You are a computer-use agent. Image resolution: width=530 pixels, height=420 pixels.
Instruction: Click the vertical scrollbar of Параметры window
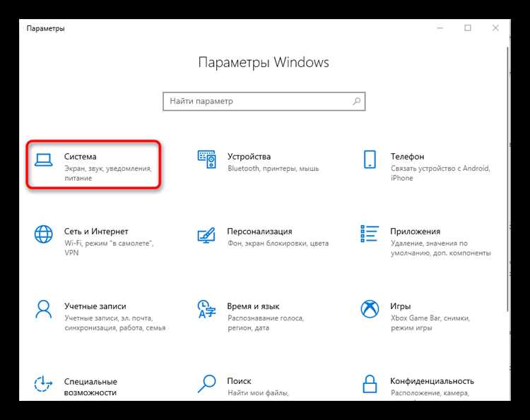[x=507, y=179]
